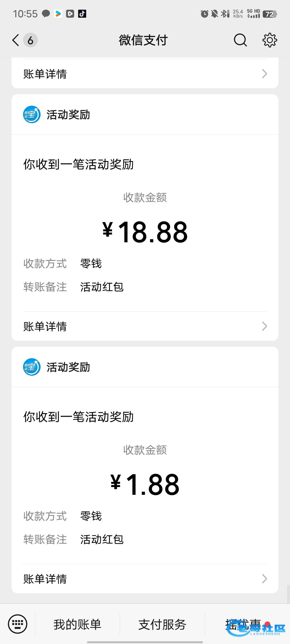Viewport: 290px width, 644px height.
Task: Open the 我的账单 bottom menu
Action: tap(77, 624)
